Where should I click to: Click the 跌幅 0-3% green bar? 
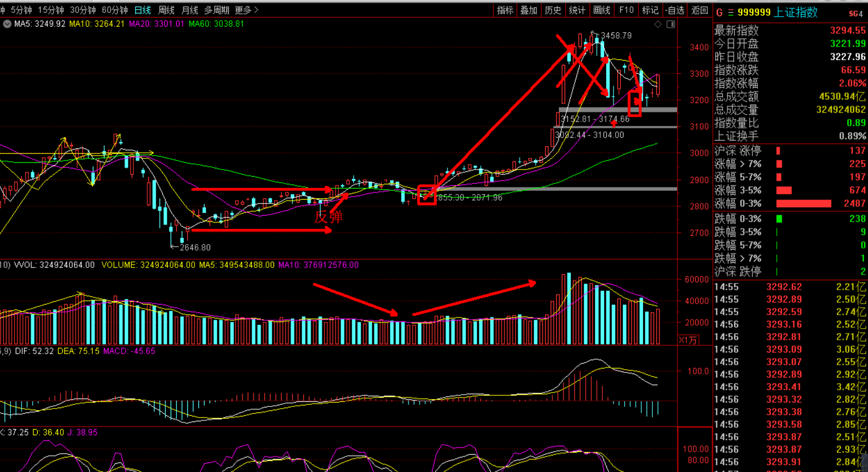coord(779,219)
